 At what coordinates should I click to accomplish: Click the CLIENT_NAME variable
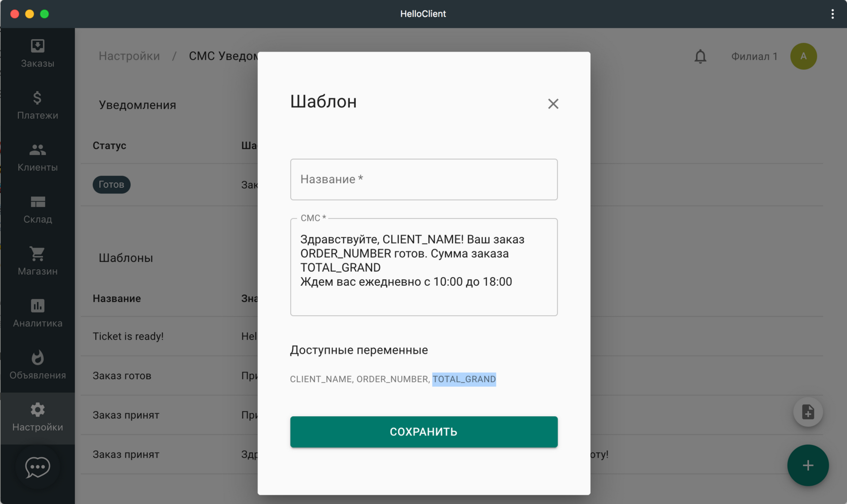(321, 379)
